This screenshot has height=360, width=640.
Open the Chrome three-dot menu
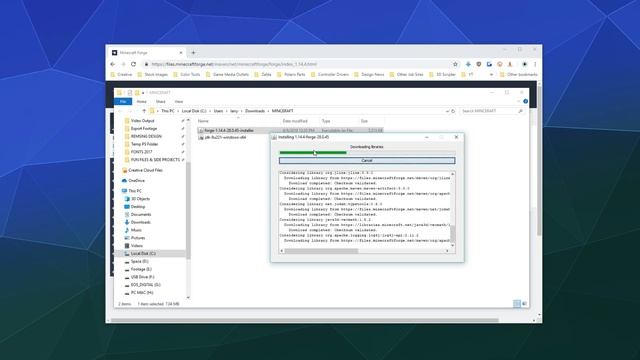[535, 64]
